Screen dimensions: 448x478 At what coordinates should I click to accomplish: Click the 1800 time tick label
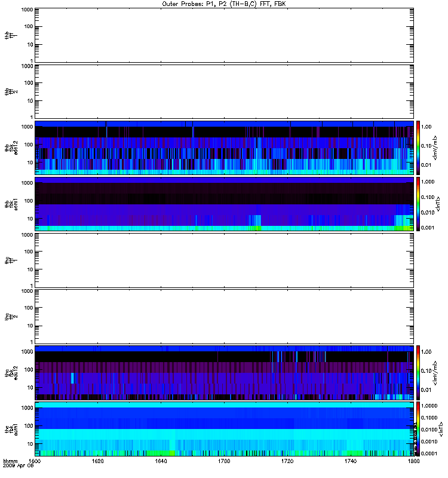[x=413, y=461]
